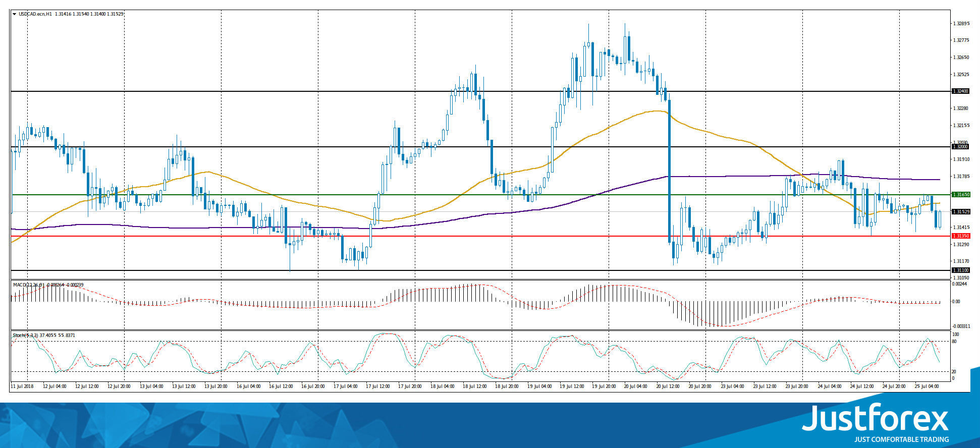The height and width of the screenshot is (448, 980).
Task: Click the 1.32155 price axis label
Action: point(961,126)
